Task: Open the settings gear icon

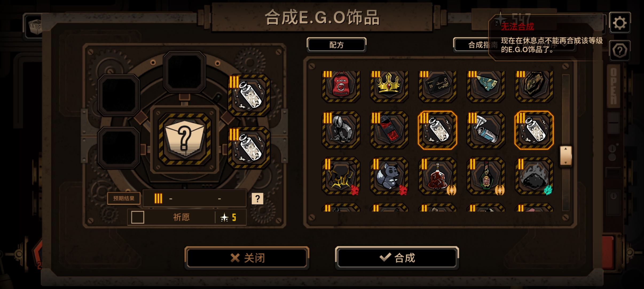Action: (x=620, y=23)
